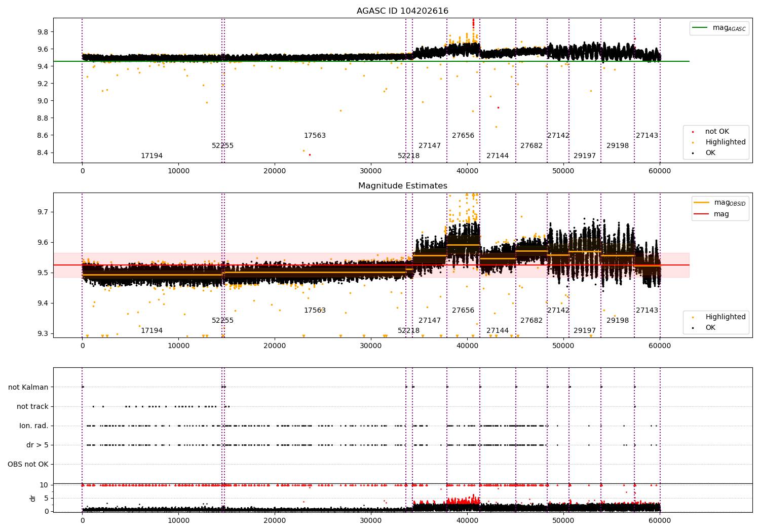Image resolution: width=760 pixels, height=532 pixels.
Task: Click obsid label 52255 in the AGASC ID plot
Action: point(222,146)
